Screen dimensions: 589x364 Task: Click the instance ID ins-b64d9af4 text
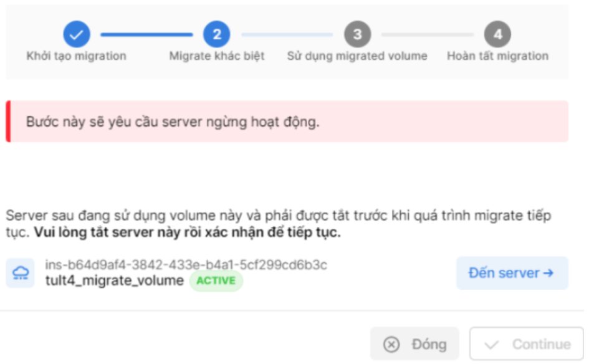tap(186, 265)
